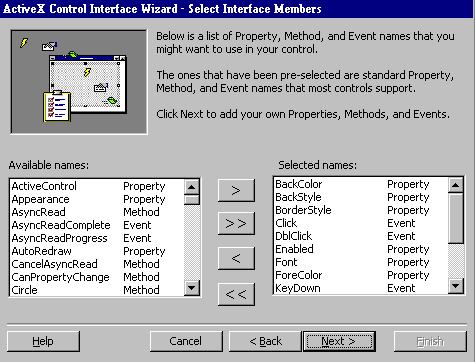Select BorderStyle in Selected names

point(361,210)
